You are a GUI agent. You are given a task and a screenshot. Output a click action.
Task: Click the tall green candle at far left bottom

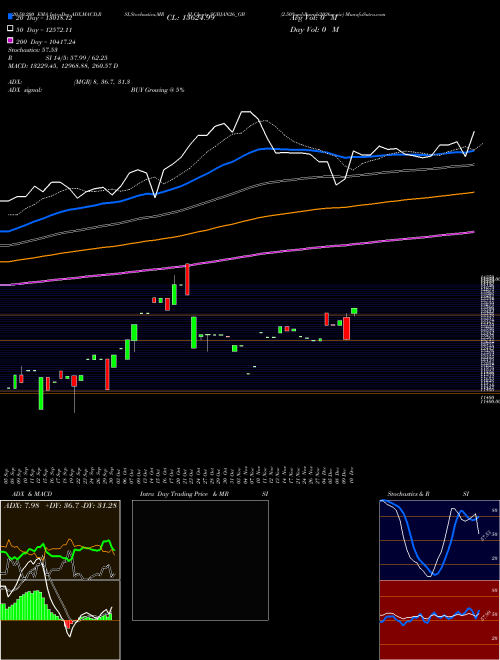pyautogui.click(x=41, y=393)
